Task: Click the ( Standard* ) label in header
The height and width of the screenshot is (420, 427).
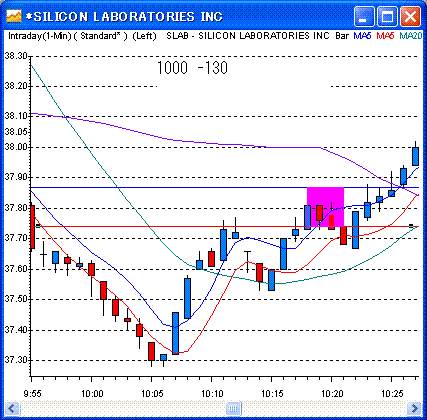Action: [x=100, y=36]
